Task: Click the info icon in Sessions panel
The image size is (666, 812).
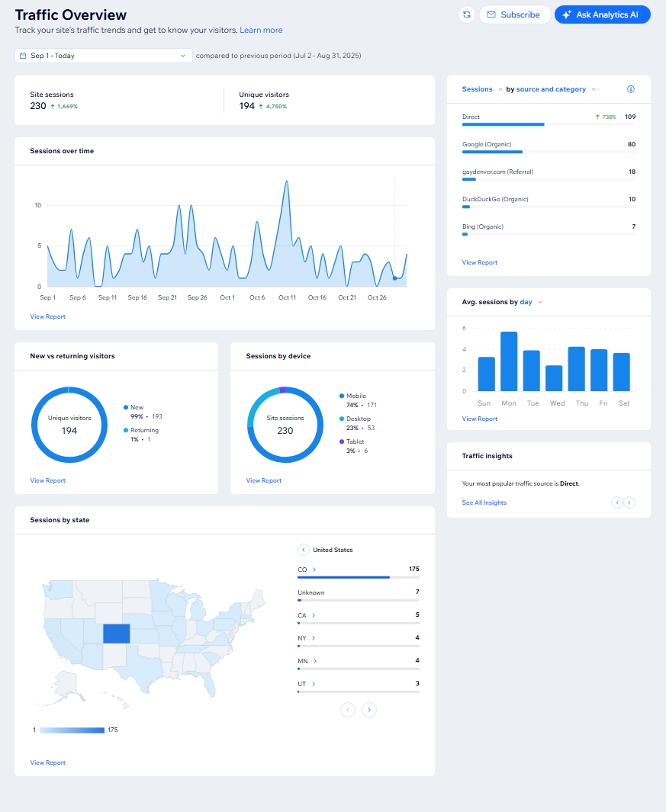Action: click(630, 89)
